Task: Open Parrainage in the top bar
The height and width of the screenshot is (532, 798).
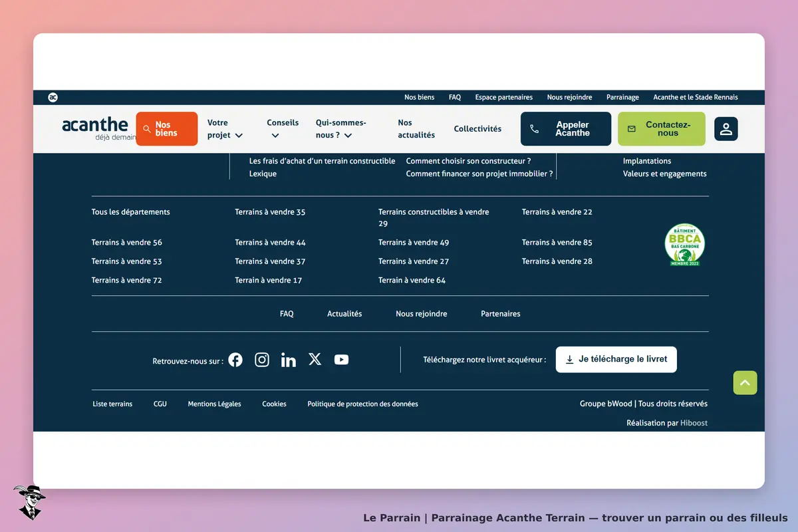Action: click(x=622, y=97)
